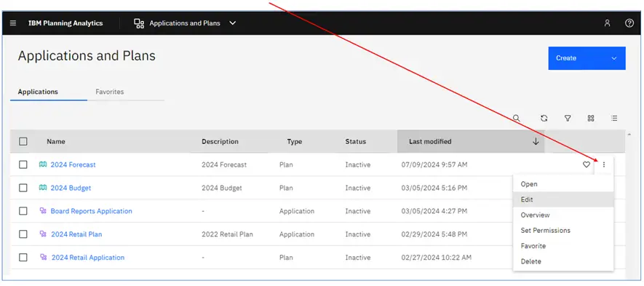Favorite 2024 Forecast with heart icon
The height and width of the screenshot is (286, 644).
click(587, 164)
